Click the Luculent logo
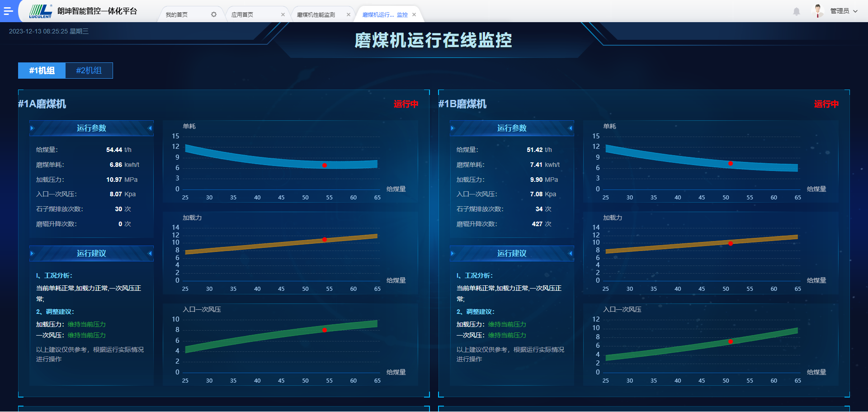This screenshot has height=412, width=868. [x=41, y=11]
